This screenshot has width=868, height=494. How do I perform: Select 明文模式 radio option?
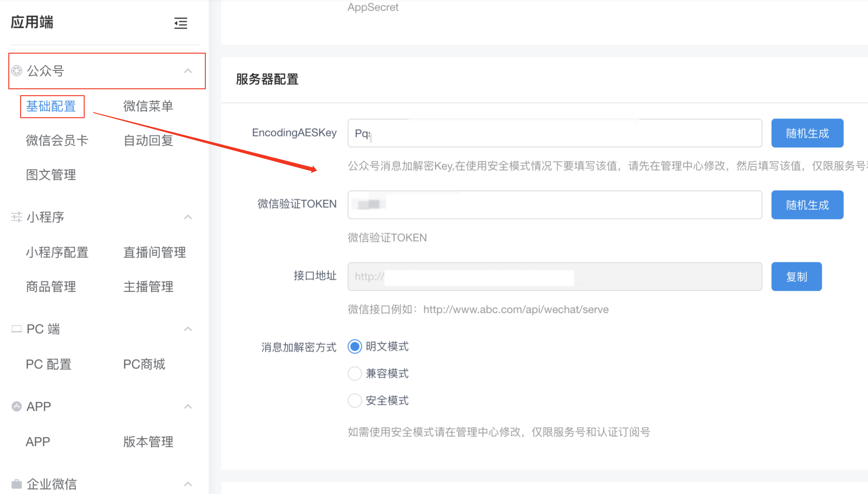pyautogui.click(x=355, y=346)
